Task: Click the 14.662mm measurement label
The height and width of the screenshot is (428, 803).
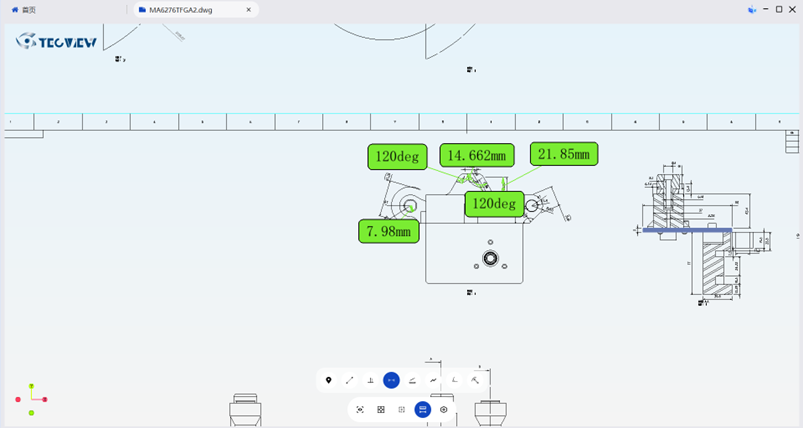Action: click(477, 155)
